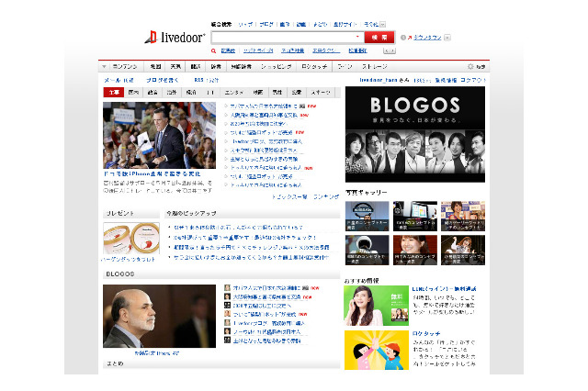
Task: Open the bearded man photo under BLOGOS
Action: (x=159, y=316)
